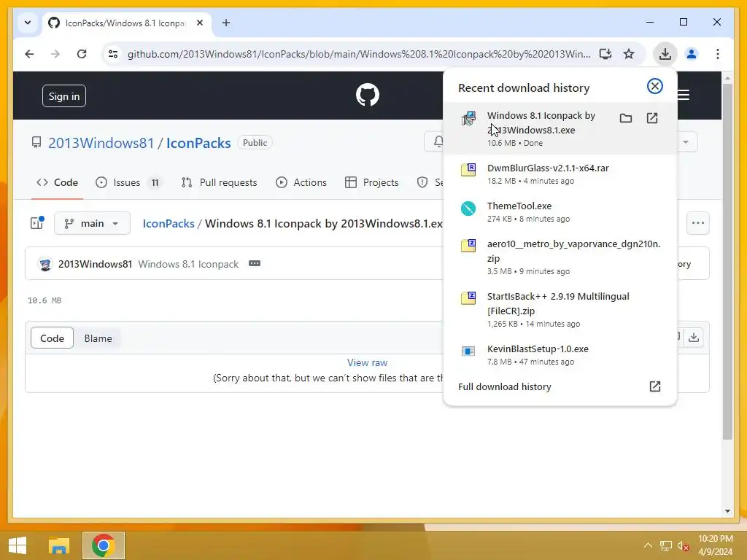Viewport: 747px width, 560px height.
Task: Go forward to the next page
Action: pos(55,54)
